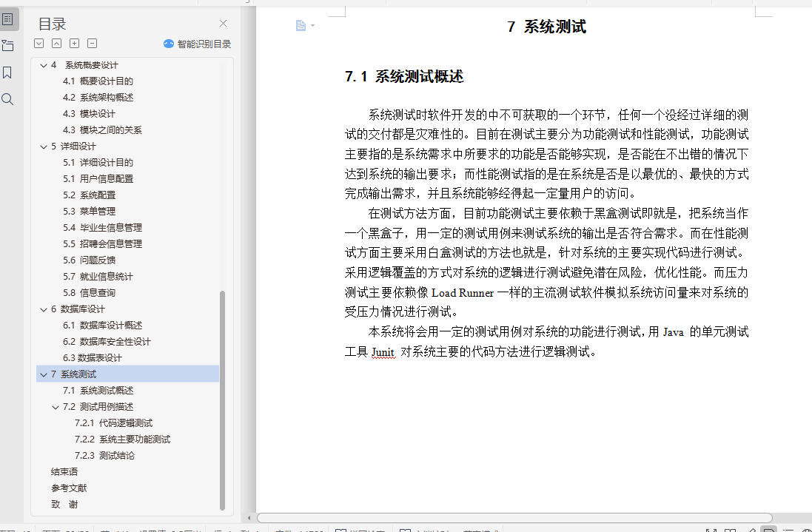
Task: Navigate to 5.5 招聘会信息管理
Action: pos(102,243)
